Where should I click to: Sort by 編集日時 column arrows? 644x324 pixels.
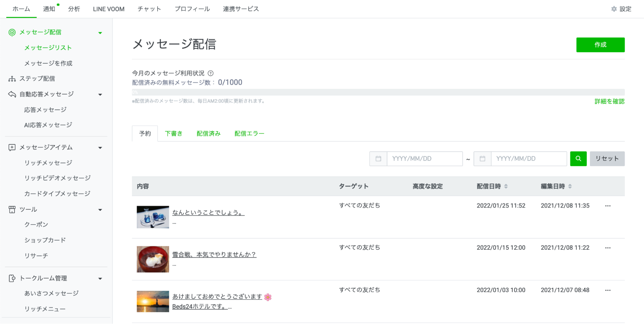tap(570, 186)
